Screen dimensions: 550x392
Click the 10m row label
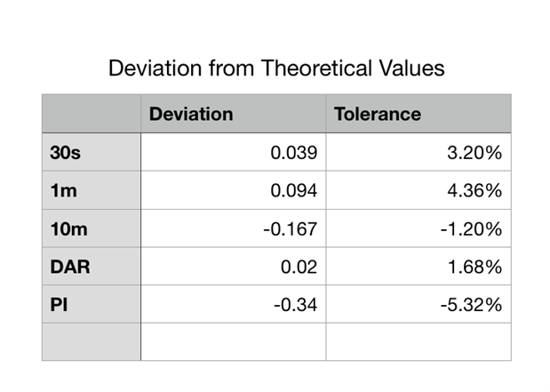click(68, 228)
